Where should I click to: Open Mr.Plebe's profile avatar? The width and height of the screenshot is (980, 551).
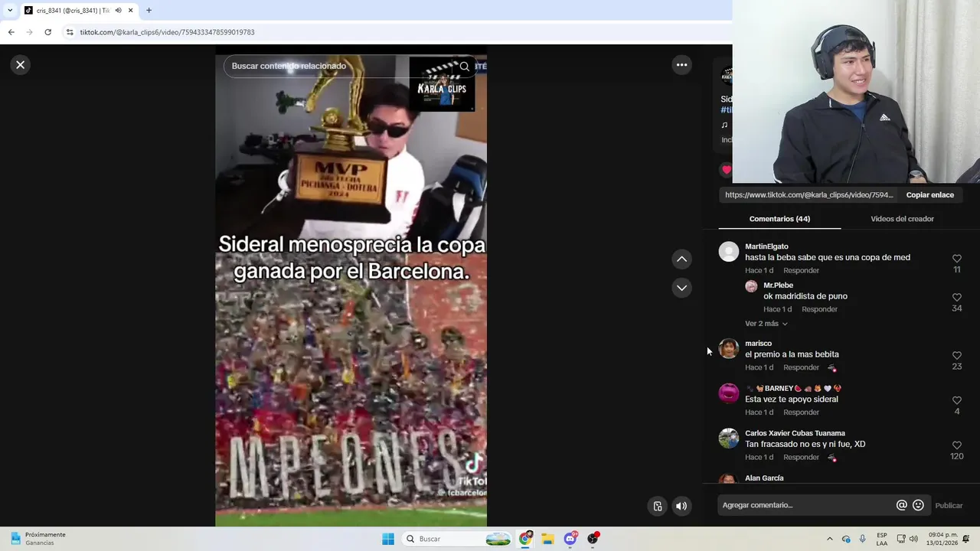[751, 286]
